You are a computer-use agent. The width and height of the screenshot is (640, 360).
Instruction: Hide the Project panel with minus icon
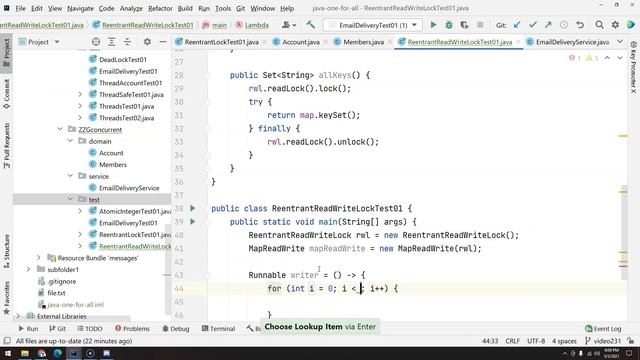pyautogui.click(x=162, y=42)
